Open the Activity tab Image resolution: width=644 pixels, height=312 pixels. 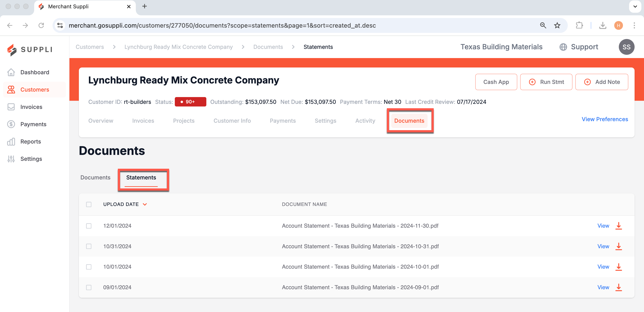tap(365, 121)
